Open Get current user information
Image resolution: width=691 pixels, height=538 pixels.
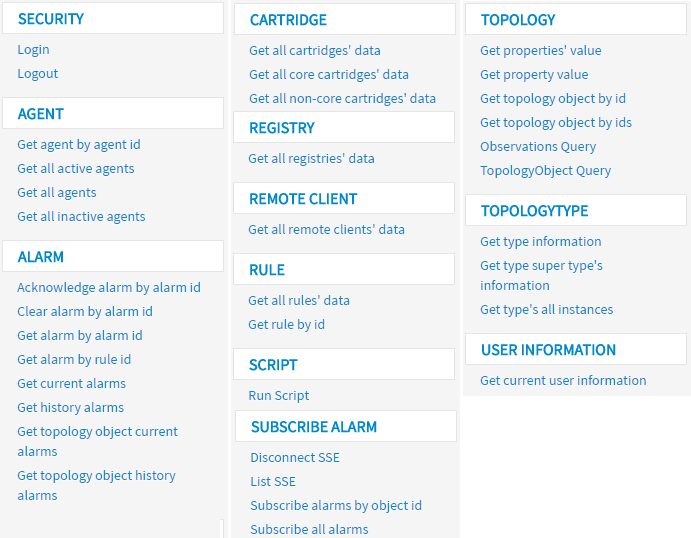coord(563,381)
